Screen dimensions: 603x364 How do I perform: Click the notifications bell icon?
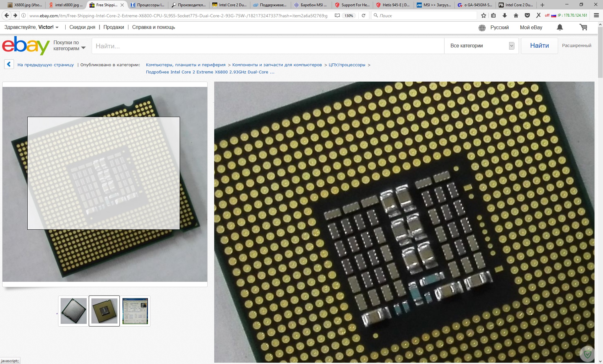[x=560, y=28]
